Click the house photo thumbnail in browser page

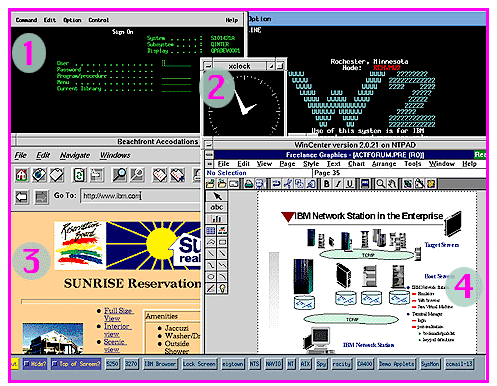[x=52, y=338]
